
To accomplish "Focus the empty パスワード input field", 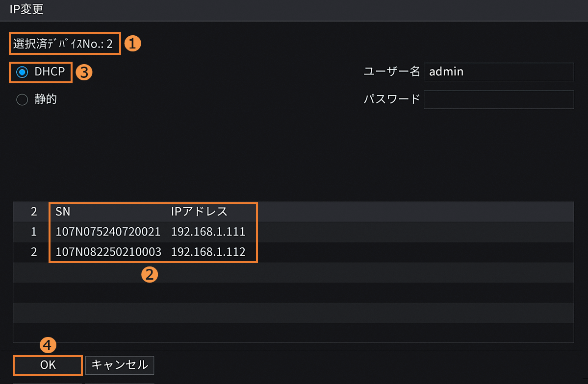I will pos(498,99).
